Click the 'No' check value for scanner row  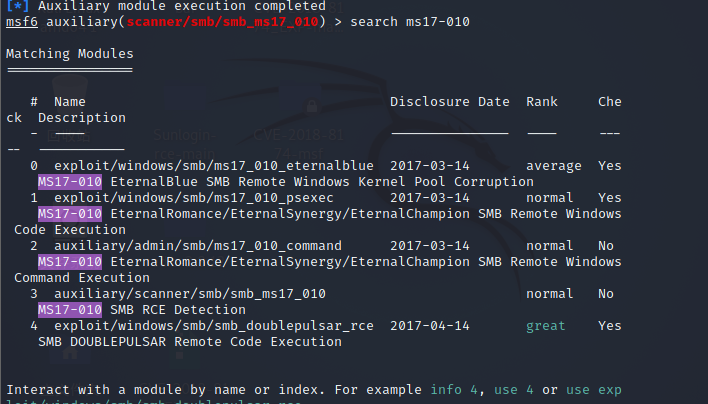click(606, 294)
